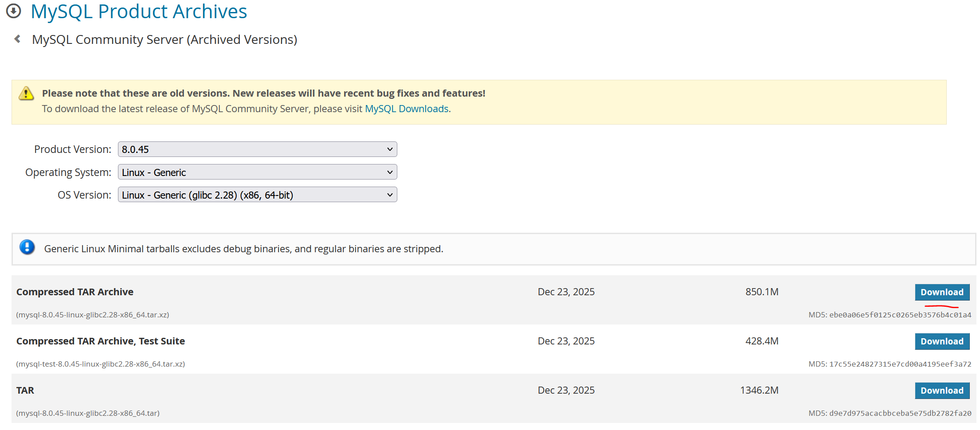980x430 pixels.
Task: Click the blue exclamation info icon
Action: point(27,247)
